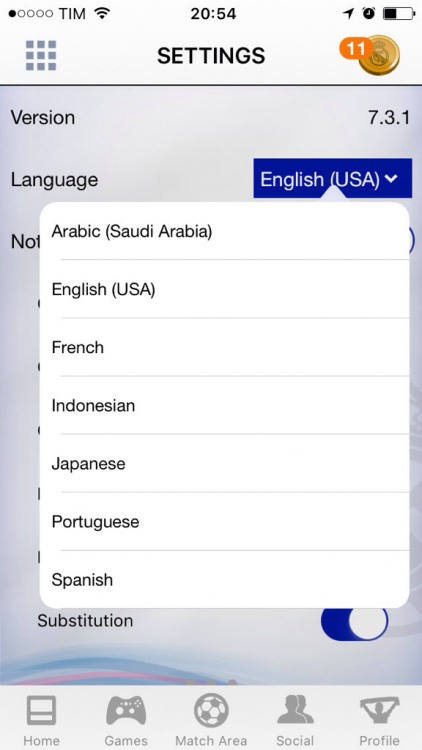422x750 pixels.
Task: Pick Indonesian from the language list
Action: (x=224, y=406)
